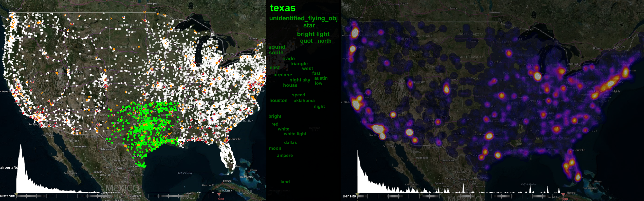
Task: Click the orange airplane icon at Helena
Action: (68, 31)
